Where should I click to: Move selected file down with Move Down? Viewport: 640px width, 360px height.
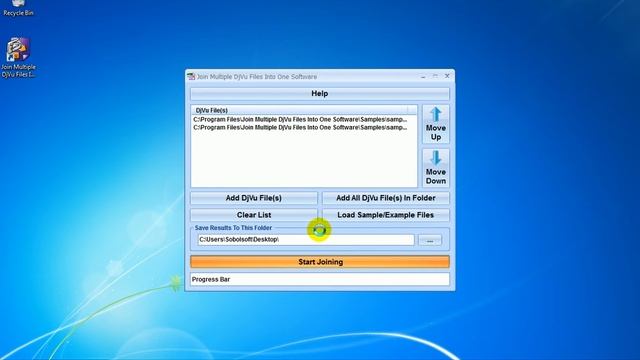(x=436, y=167)
